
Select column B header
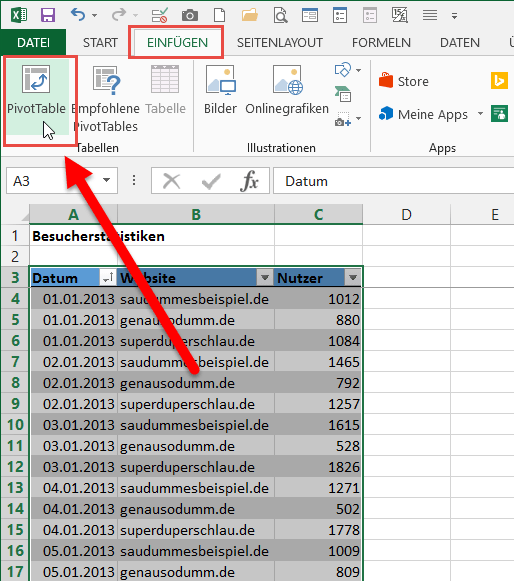pos(196,215)
